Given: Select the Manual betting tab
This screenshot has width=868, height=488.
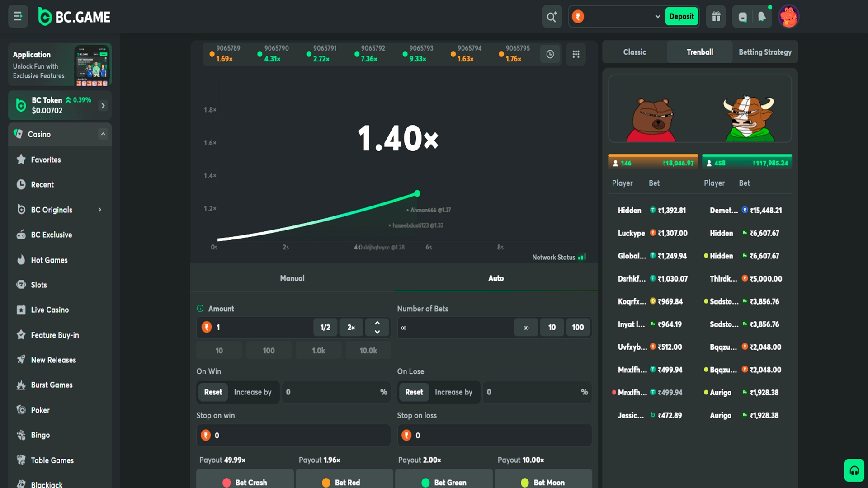Looking at the screenshot, I should coord(292,278).
